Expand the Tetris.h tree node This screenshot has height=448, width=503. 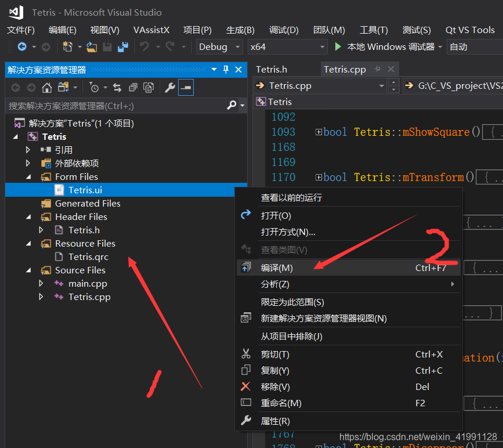(x=41, y=230)
